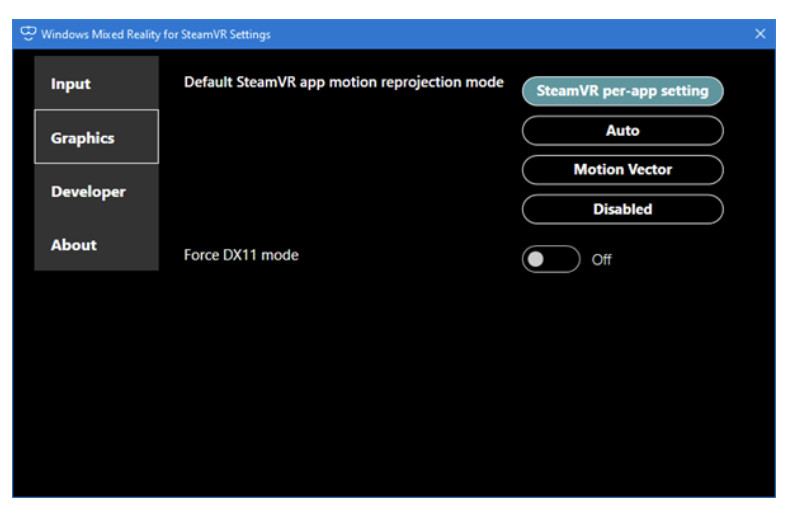Click the 'Force DX11 mode' label

241,255
